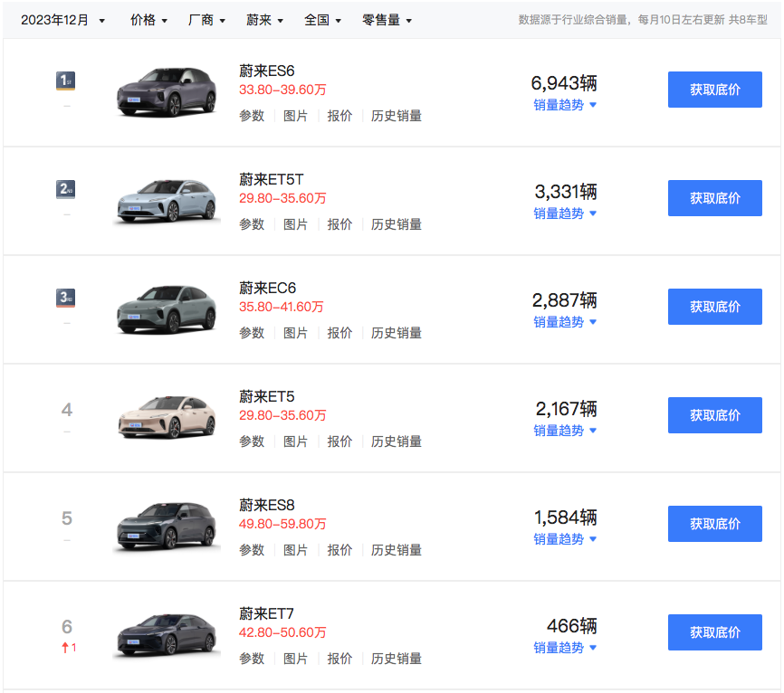Click 获取底价 button for 蔚来ET5

click(x=715, y=415)
